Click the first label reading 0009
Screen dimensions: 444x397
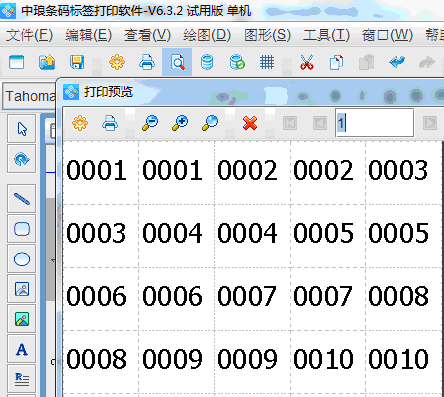[172, 359]
